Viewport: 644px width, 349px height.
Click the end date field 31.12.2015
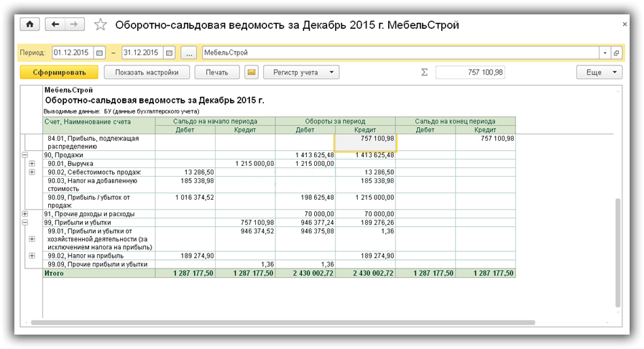(x=142, y=52)
